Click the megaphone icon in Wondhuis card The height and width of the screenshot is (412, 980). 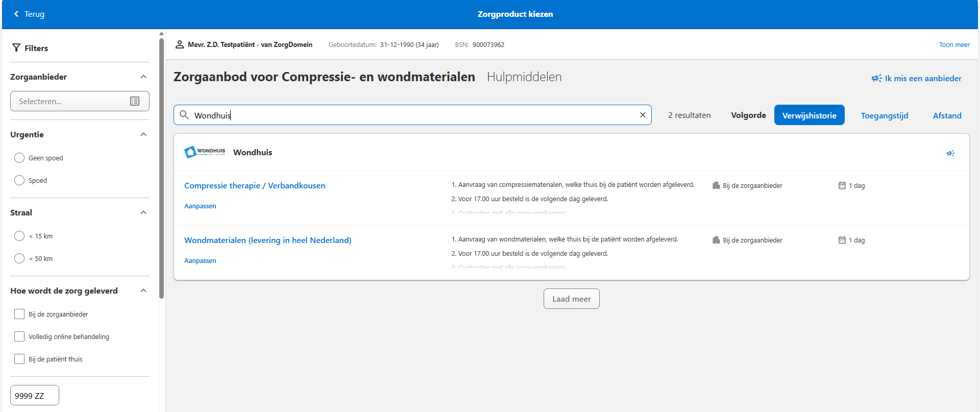950,153
